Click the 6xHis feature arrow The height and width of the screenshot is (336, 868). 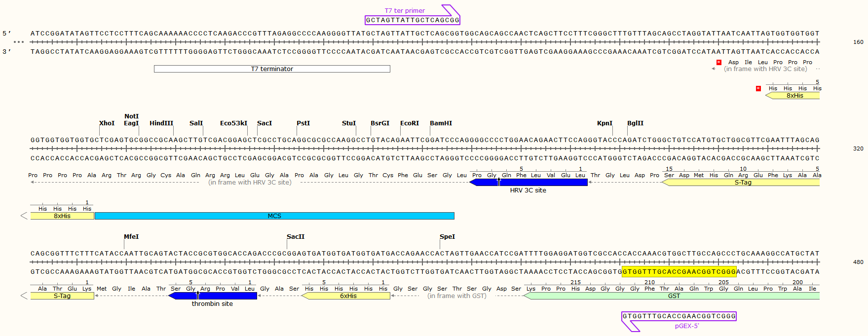[347, 296]
